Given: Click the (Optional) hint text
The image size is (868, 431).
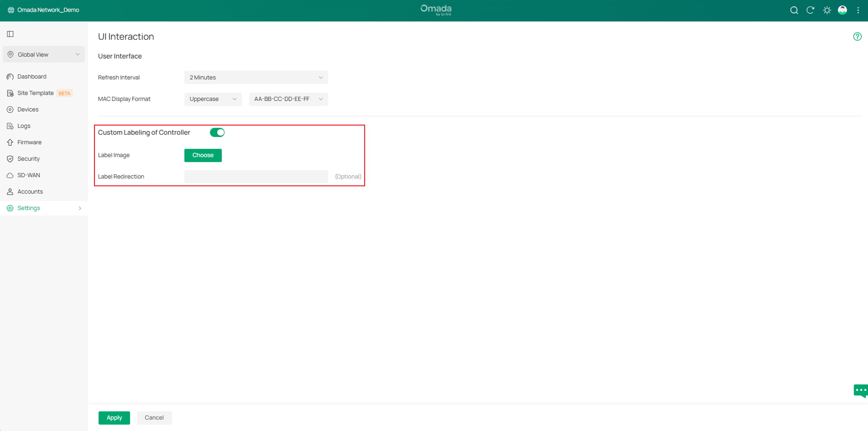Looking at the screenshot, I should coord(348,176).
